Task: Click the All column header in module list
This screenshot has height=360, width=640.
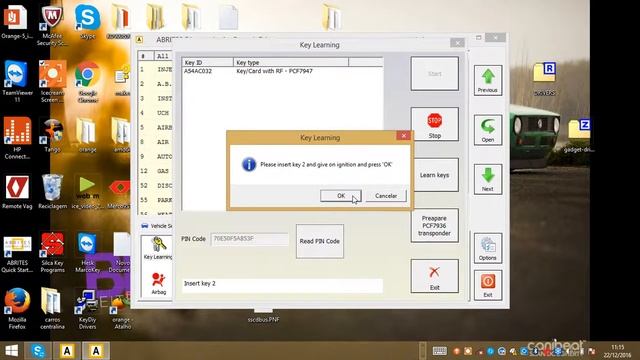Action: pyautogui.click(x=163, y=56)
